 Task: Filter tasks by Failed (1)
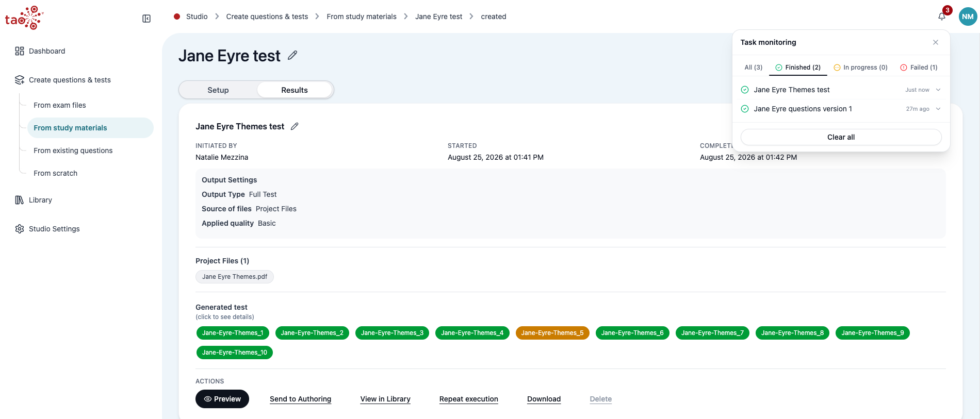919,68
